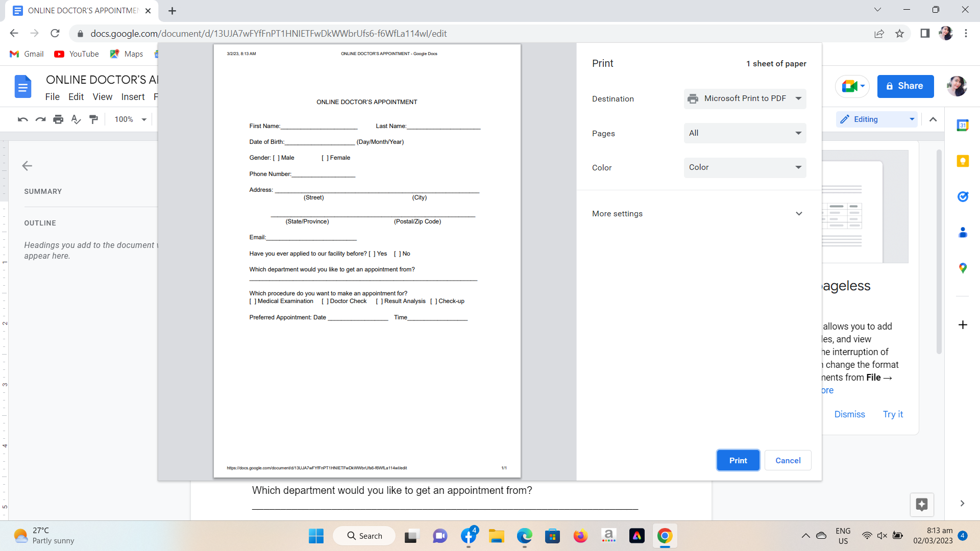Open the File menu
Image resolution: width=980 pixels, height=551 pixels.
coord(52,97)
